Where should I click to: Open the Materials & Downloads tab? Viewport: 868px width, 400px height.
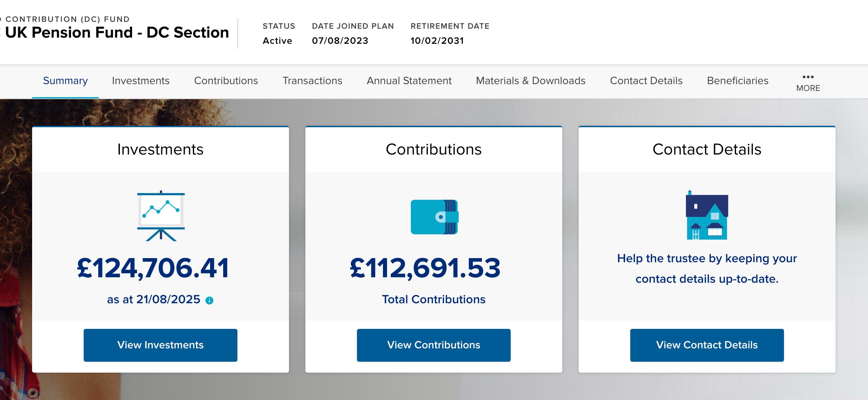531,81
